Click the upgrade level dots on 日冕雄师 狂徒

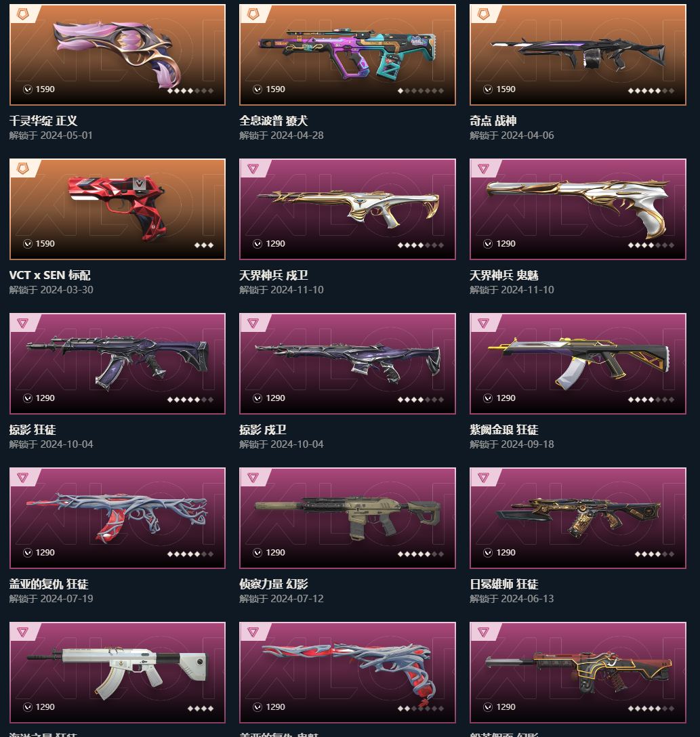click(654, 554)
